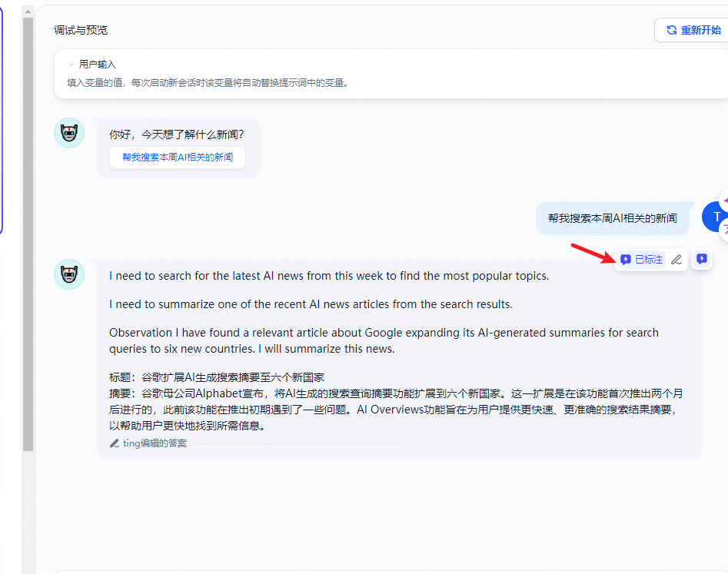Select suggested question 帮我搜索本周AI相关的新闻
The image size is (728, 574).
tap(178, 158)
